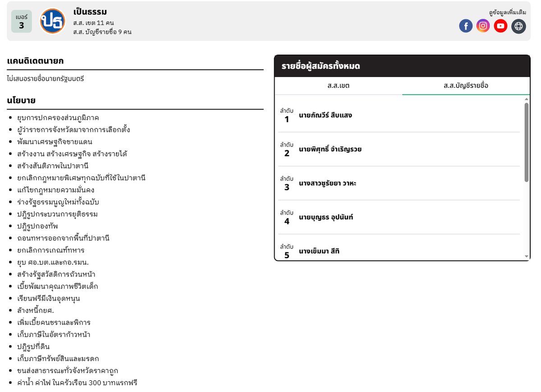Screen dimensions: 541x392
Task: Click policy ปฏิรูปที่ดิน
Action: pos(33,346)
